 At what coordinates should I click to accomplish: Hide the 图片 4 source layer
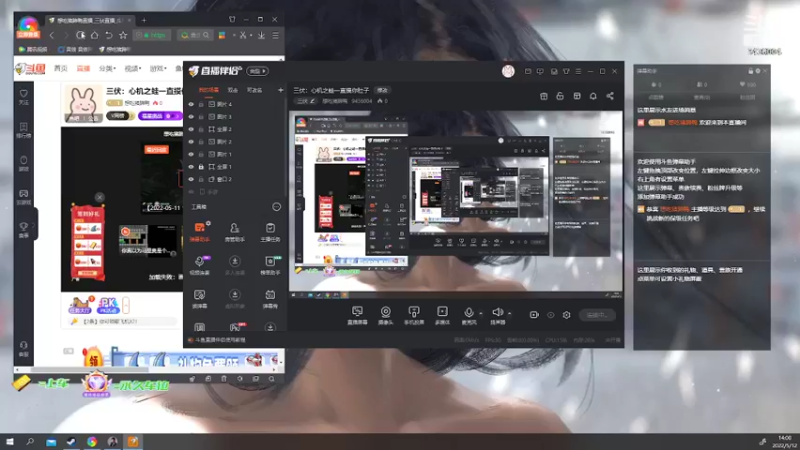[x=191, y=104]
